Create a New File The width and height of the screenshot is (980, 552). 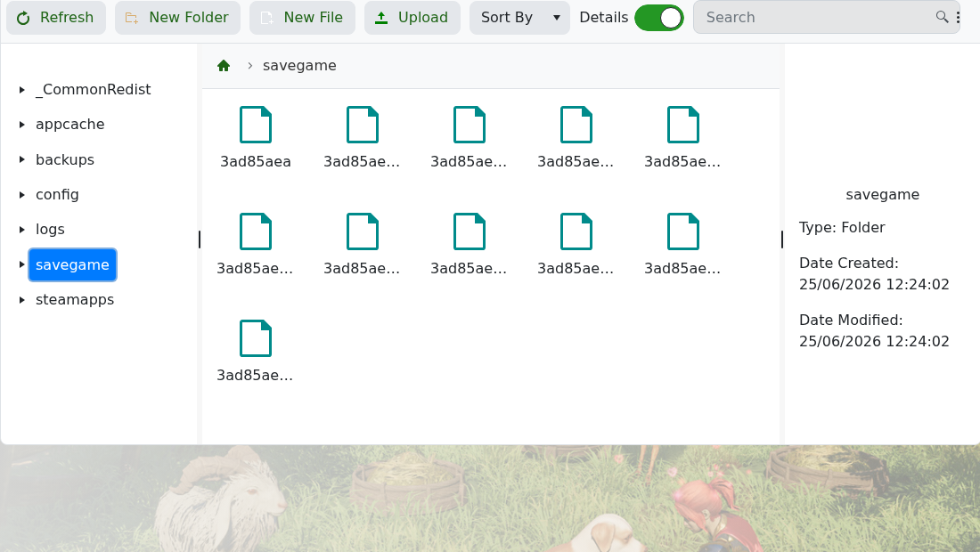pos(303,18)
